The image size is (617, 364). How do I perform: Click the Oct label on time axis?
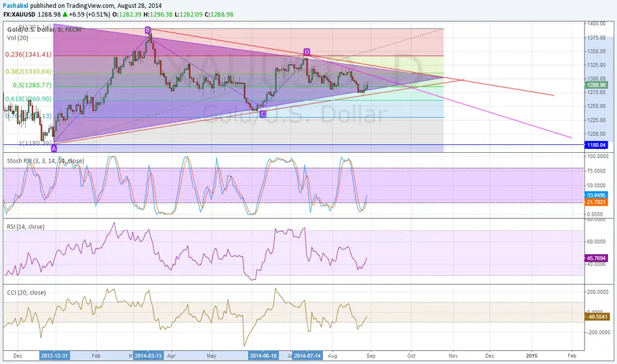[411, 356]
